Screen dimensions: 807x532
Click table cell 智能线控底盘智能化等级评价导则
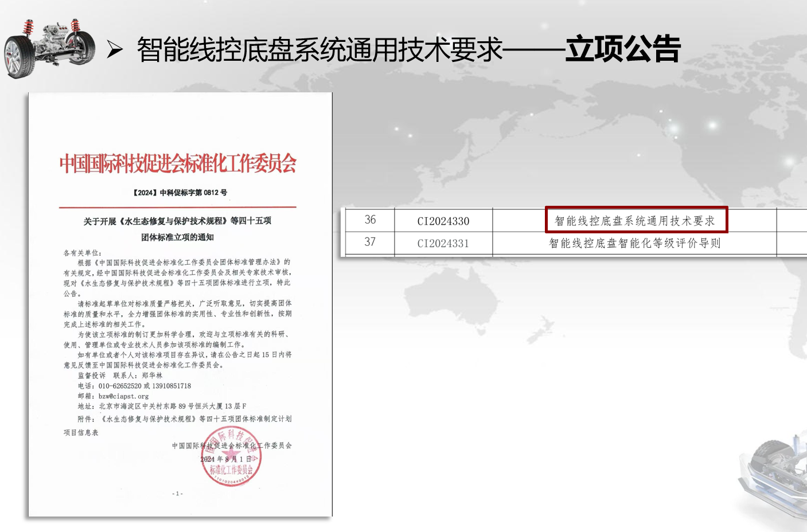coord(635,243)
